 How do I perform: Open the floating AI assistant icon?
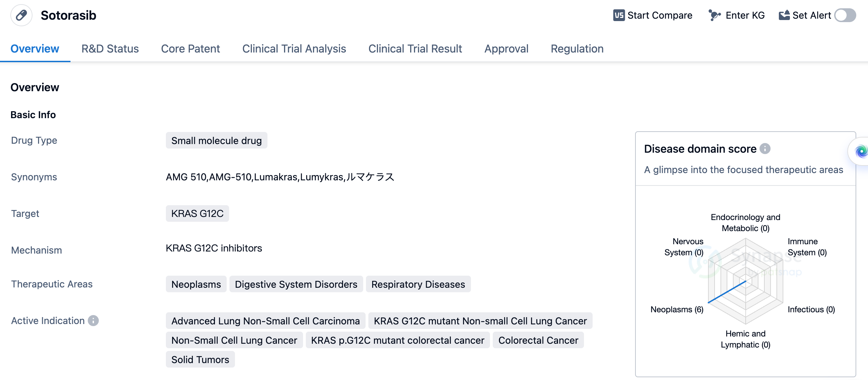(860, 151)
